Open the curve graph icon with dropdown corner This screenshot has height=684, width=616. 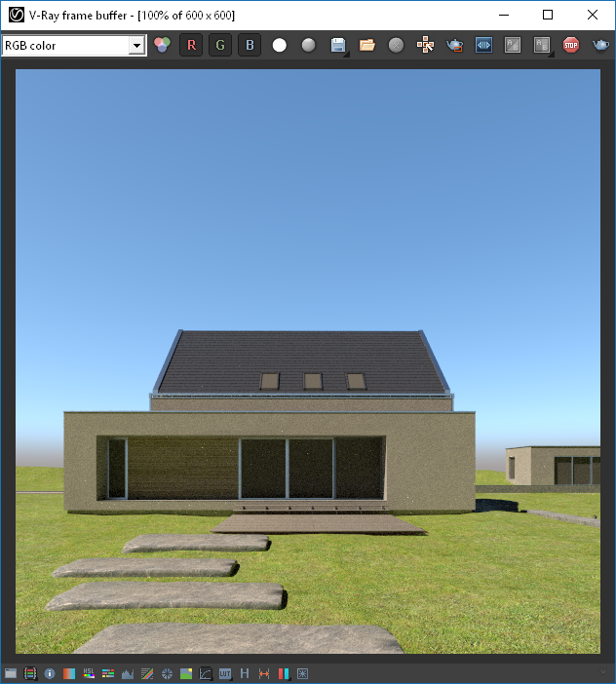point(206,673)
